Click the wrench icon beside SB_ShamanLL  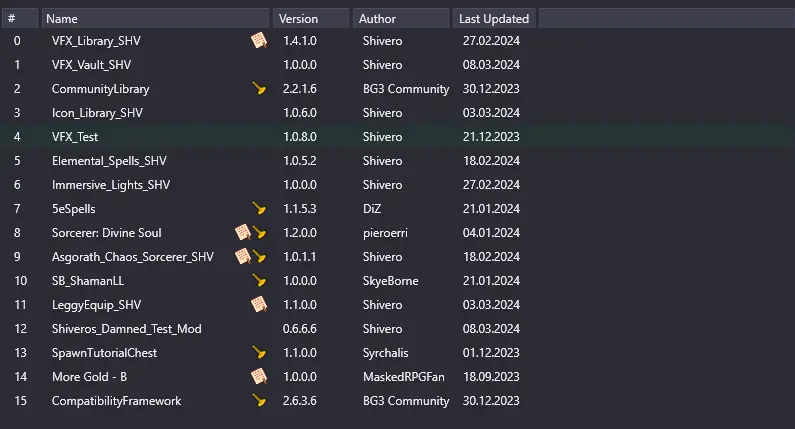259,280
